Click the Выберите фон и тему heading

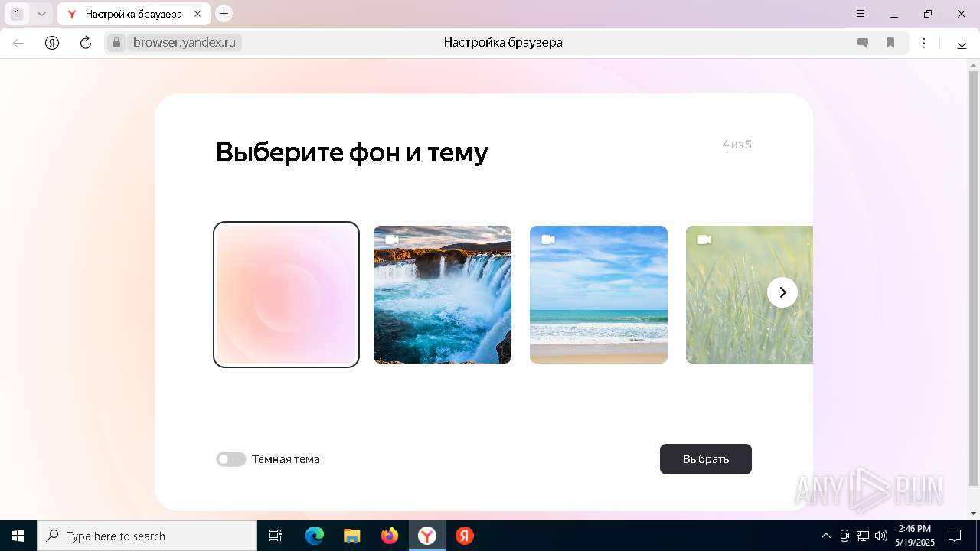click(352, 153)
